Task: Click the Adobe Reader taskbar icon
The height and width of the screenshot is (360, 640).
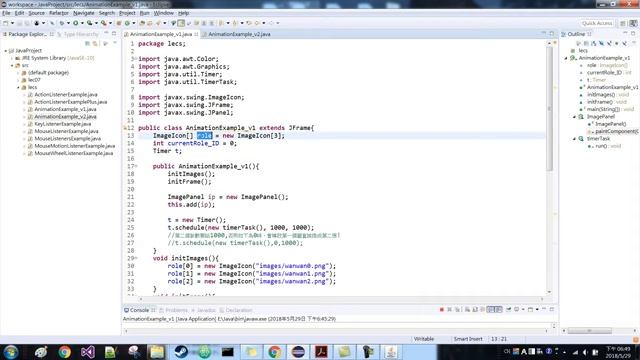Action: tap(321, 352)
